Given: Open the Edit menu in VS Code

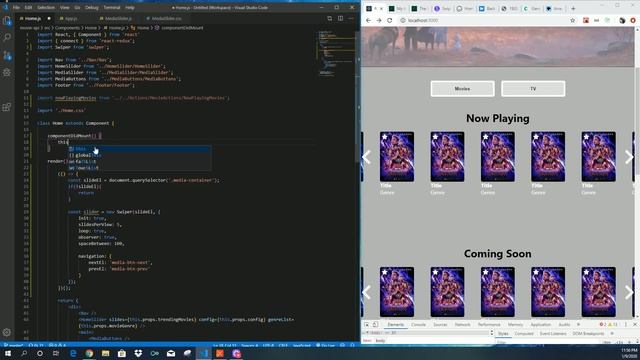Looking at the screenshot, I should (28, 7).
